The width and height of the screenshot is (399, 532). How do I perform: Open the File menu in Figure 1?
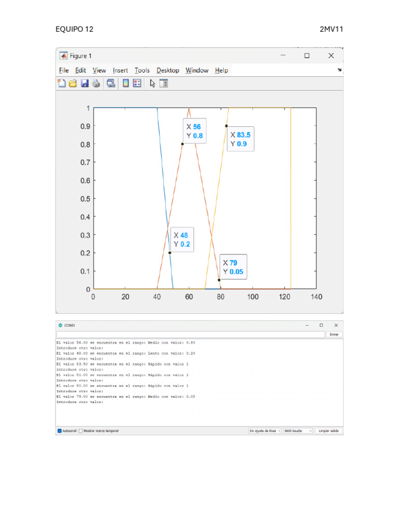tap(64, 70)
